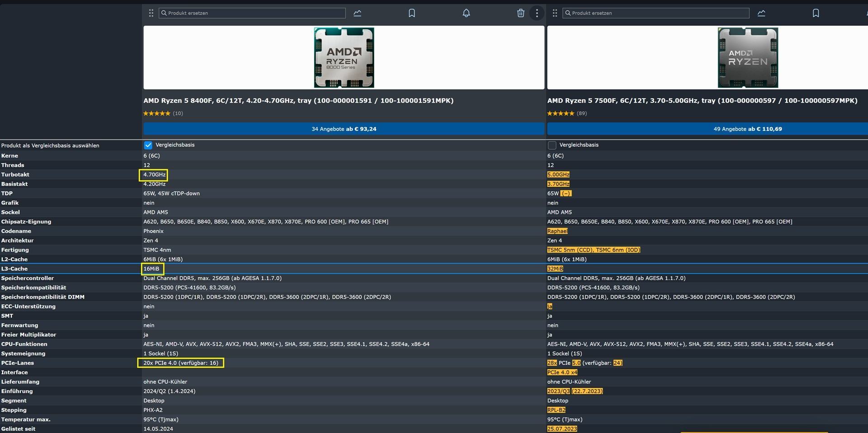Select the 'Fertigung' row label
868x433 pixels.
15,250
